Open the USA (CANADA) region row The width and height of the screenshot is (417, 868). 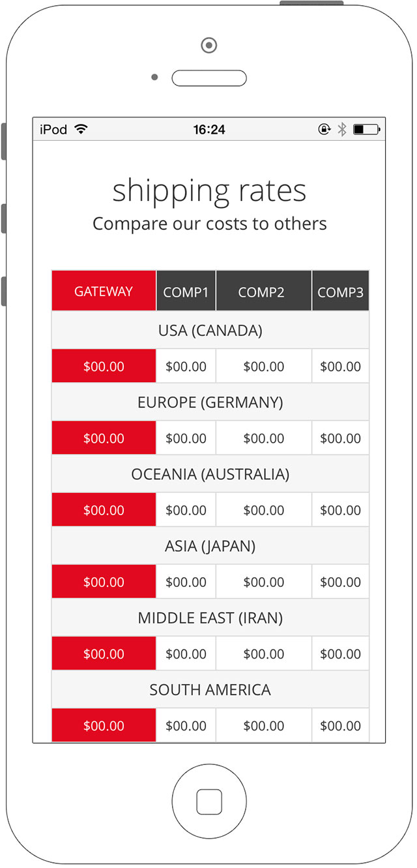(210, 330)
